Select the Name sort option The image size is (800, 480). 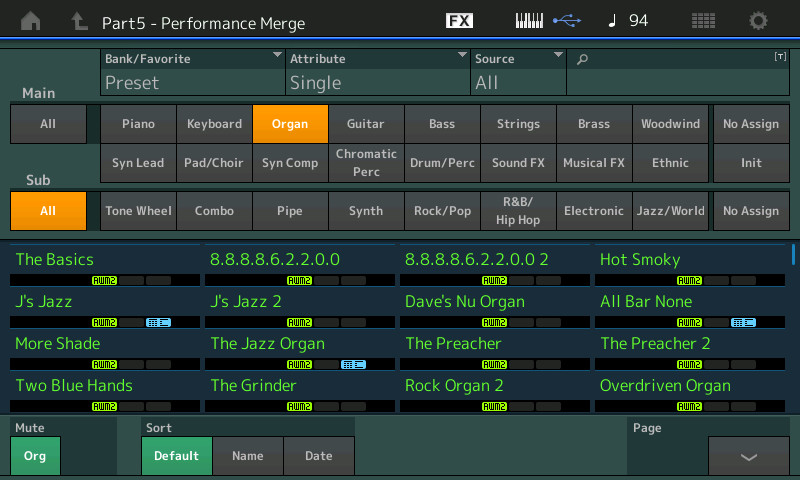pyautogui.click(x=248, y=456)
